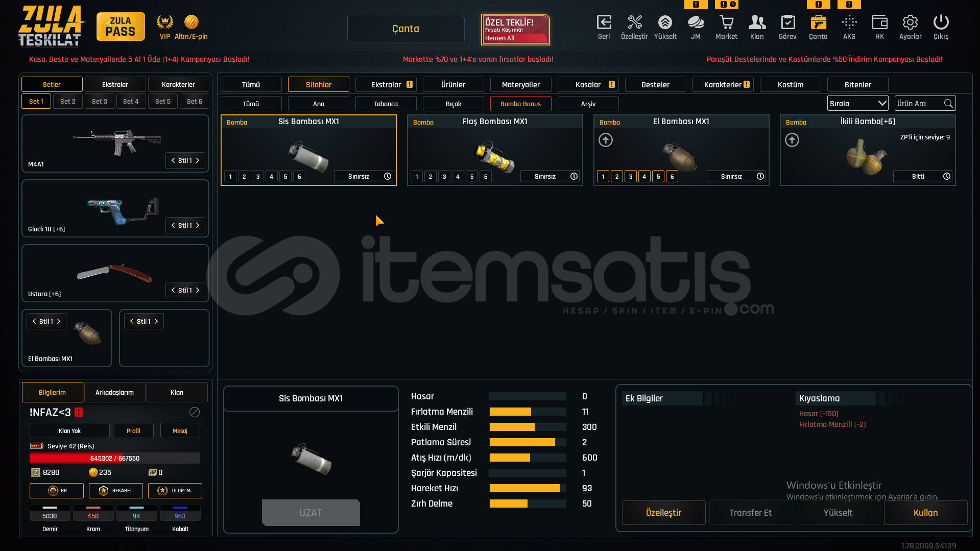Toggle set slot 5 on Flaş Bombası MX1
Screen dimensions: 980x551
click(472, 177)
